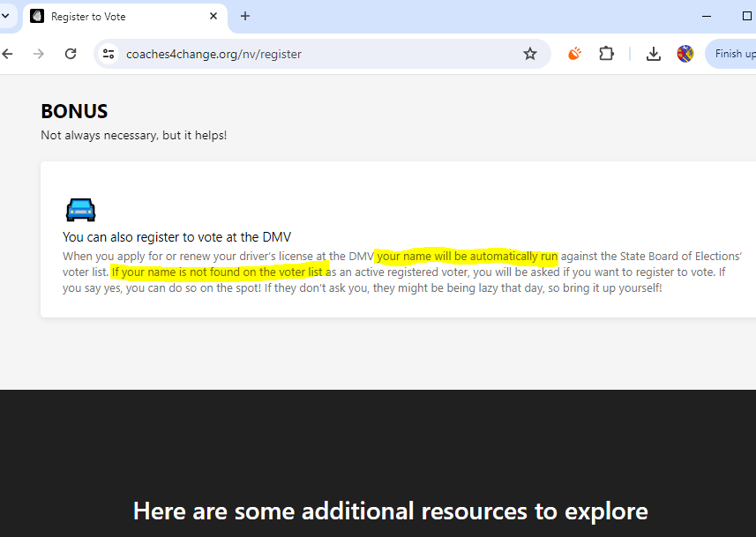
Task: Click 'You can also register to vote at the DMV'
Action: point(177,237)
